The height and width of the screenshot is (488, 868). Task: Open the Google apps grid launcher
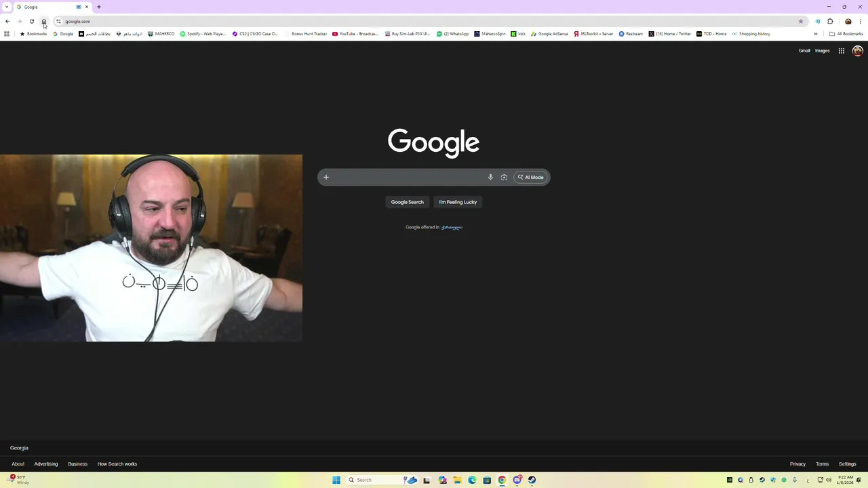tap(842, 51)
